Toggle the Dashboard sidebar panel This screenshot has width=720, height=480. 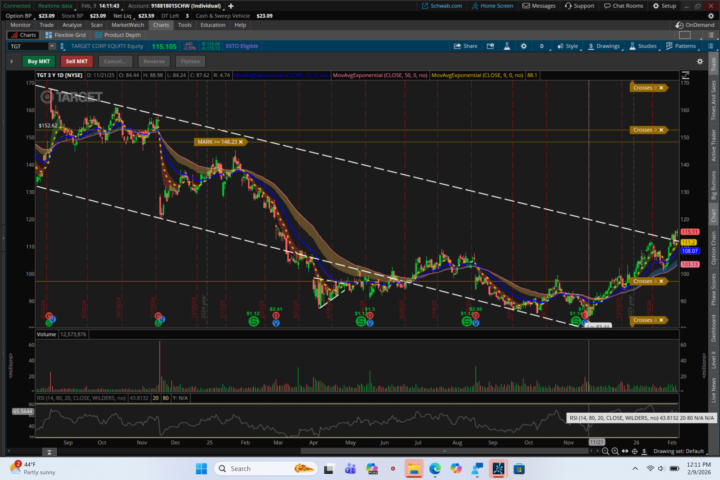click(714, 328)
